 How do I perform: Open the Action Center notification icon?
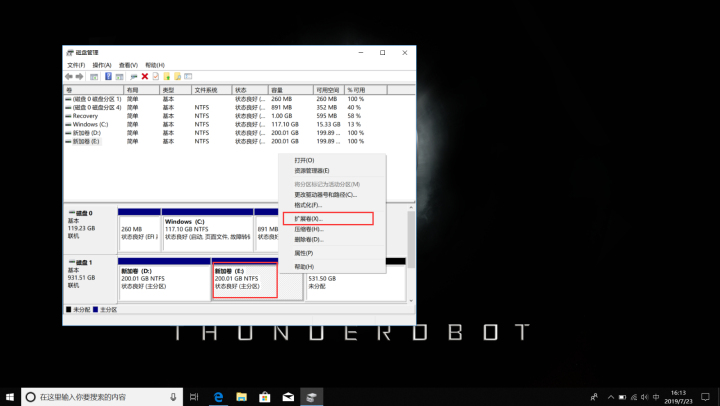705,397
